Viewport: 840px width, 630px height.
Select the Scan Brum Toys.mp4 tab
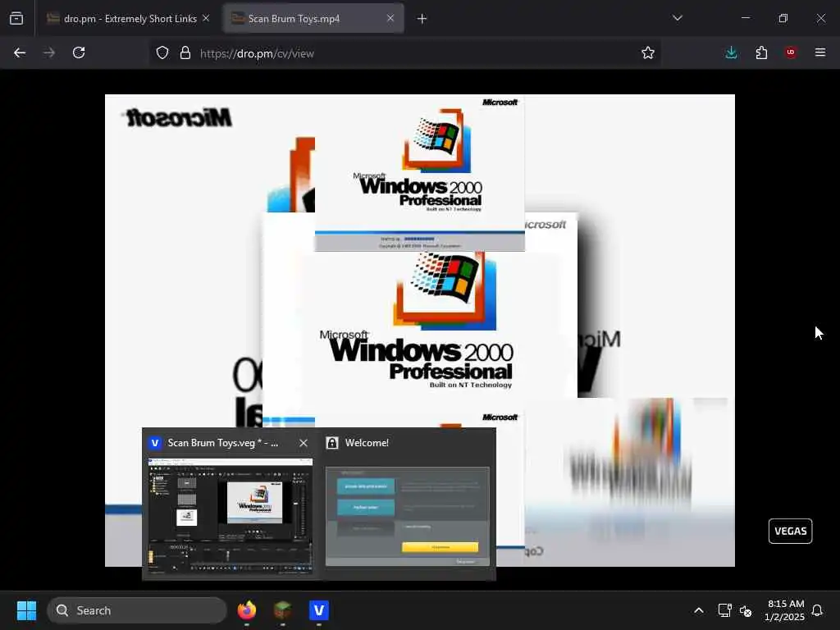313,19
